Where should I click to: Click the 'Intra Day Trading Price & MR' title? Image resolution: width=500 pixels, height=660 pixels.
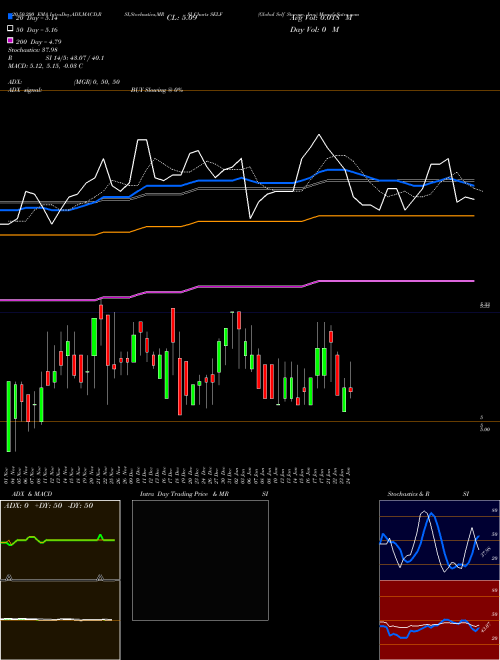click(184, 494)
